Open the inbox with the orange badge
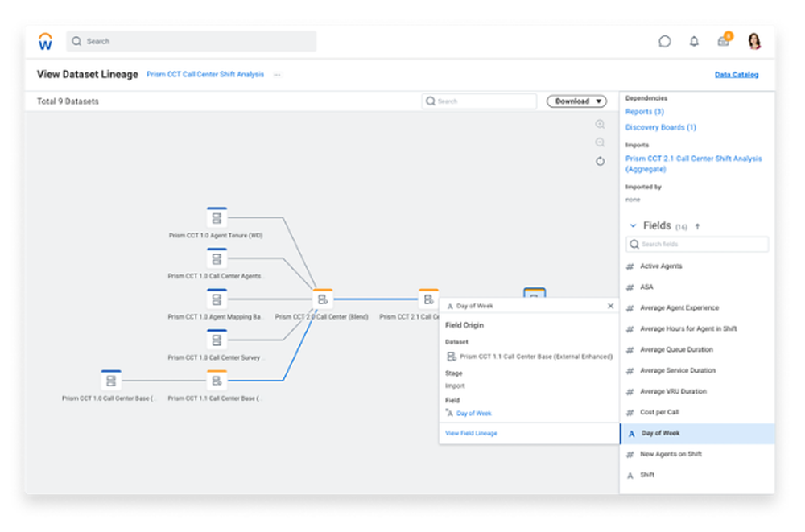 [724, 41]
